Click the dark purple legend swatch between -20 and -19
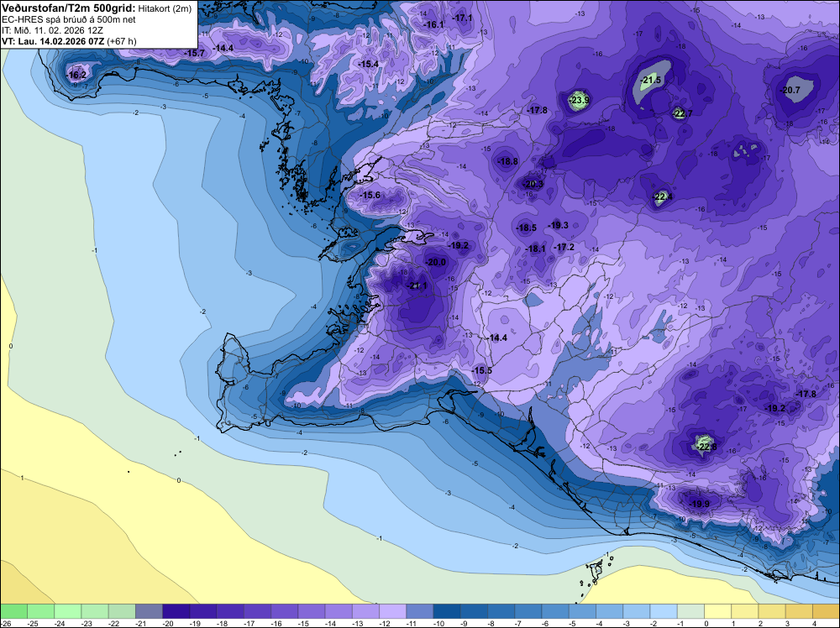Image resolution: width=840 pixels, height=628 pixels. (x=176, y=611)
